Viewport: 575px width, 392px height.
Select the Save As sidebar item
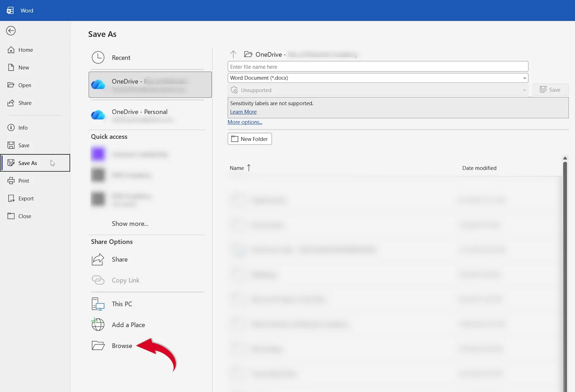35,163
